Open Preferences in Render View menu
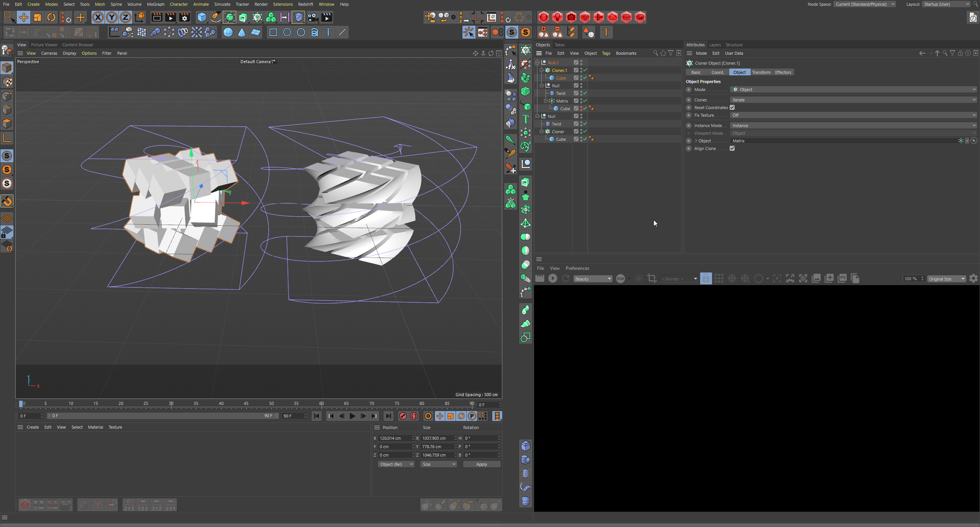Screen dimensions: 980x527 click(577, 268)
